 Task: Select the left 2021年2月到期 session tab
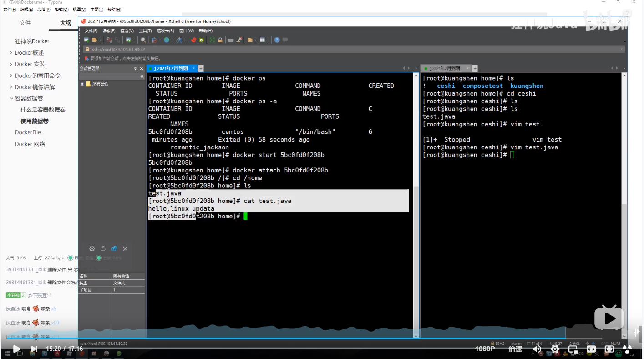pyautogui.click(x=171, y=68)
